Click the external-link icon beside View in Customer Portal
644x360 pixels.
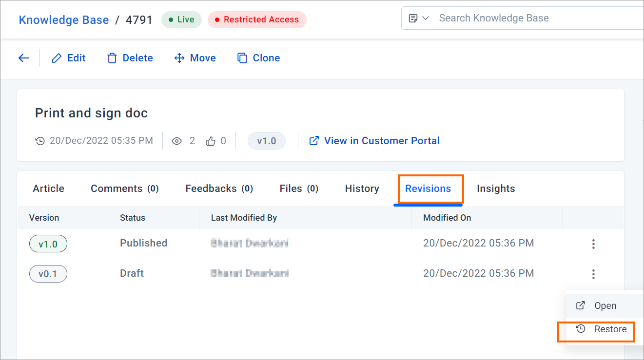314,141
